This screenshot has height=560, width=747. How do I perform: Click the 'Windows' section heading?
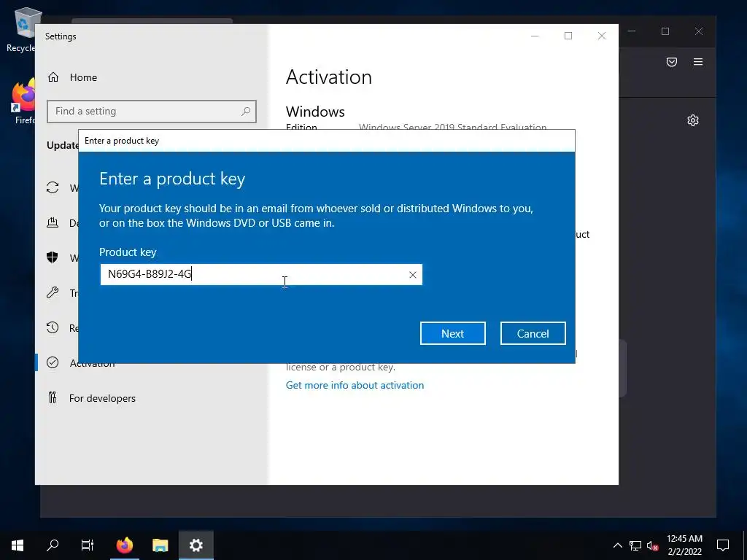click(315, 112)
